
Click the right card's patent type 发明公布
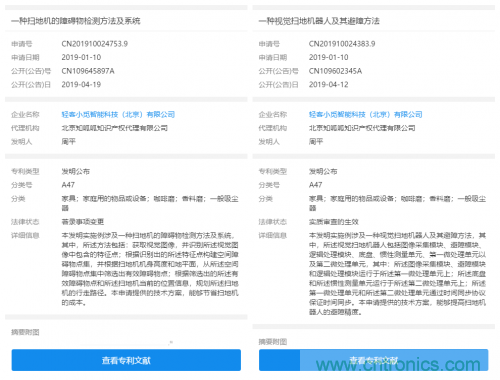[x=323, y=172]
